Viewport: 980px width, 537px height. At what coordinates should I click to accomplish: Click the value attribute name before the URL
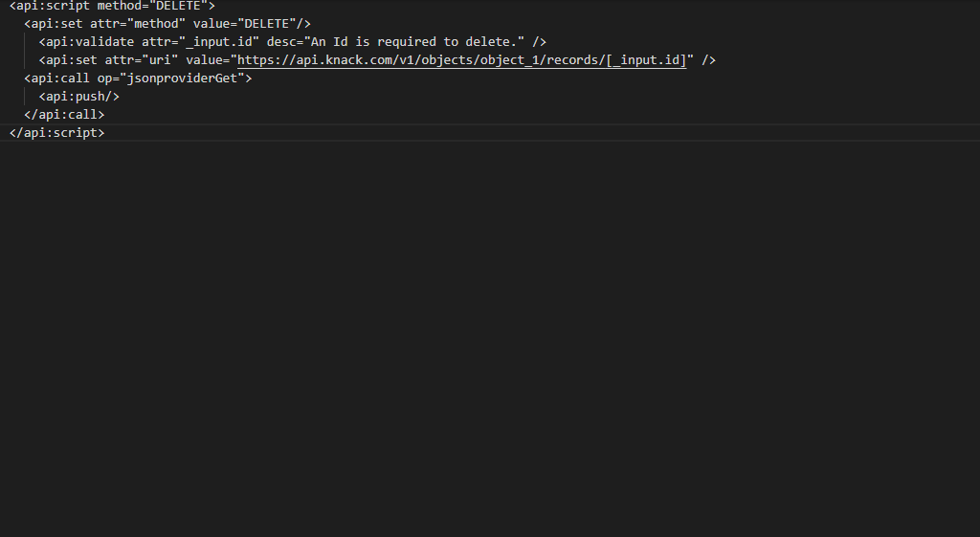click(x=207, y=60)
